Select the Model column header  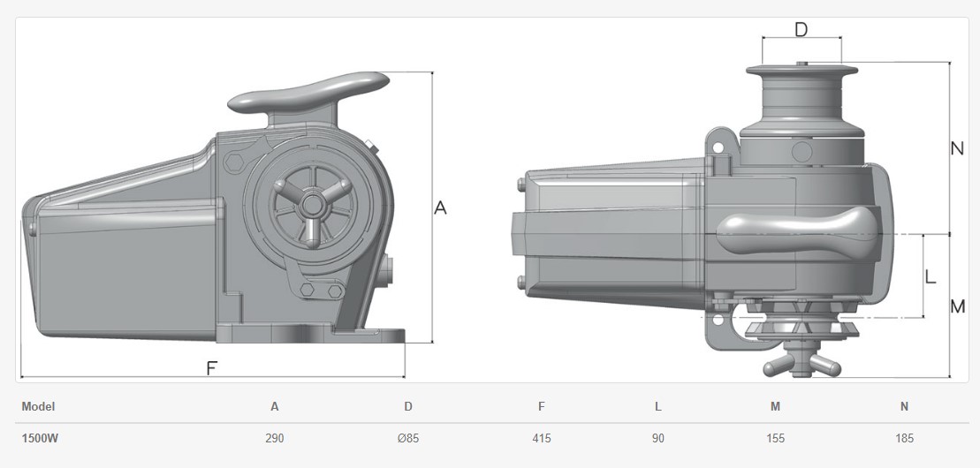point(38,407)
